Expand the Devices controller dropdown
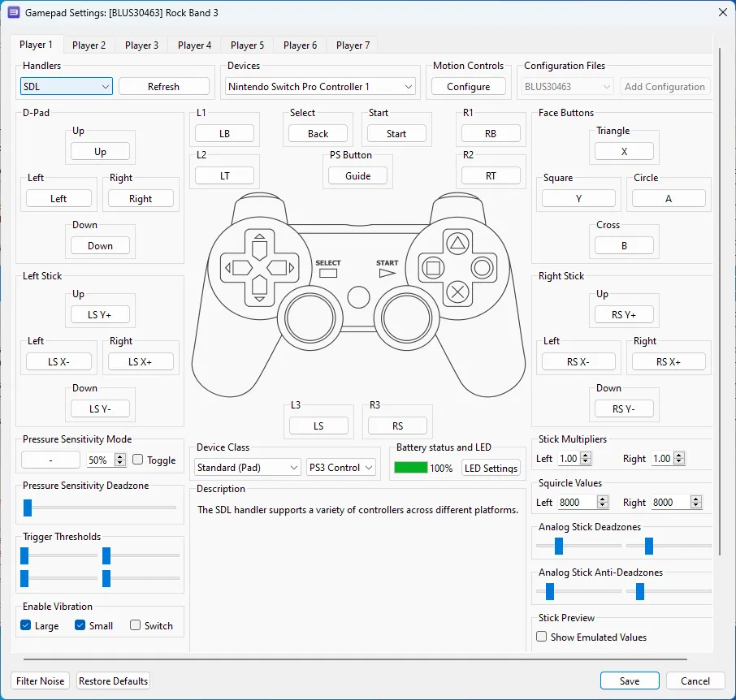The height and width of the screenshot is (700, 736). point(320,86)
